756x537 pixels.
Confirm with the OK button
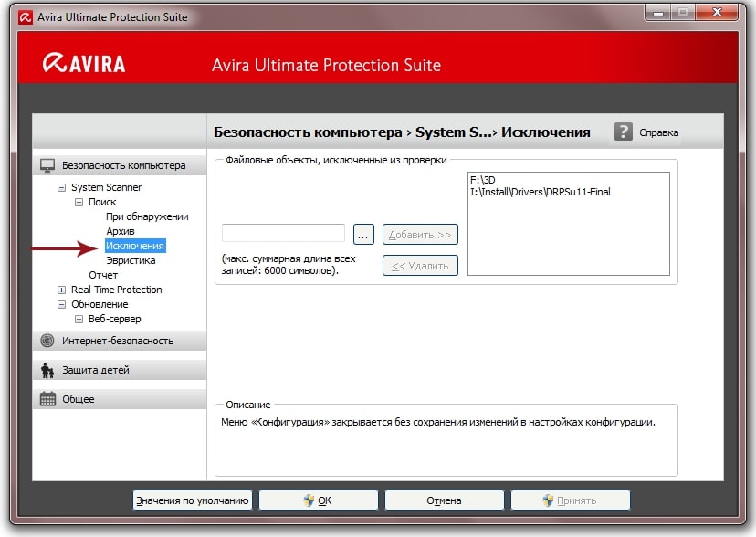coord(319,500)
